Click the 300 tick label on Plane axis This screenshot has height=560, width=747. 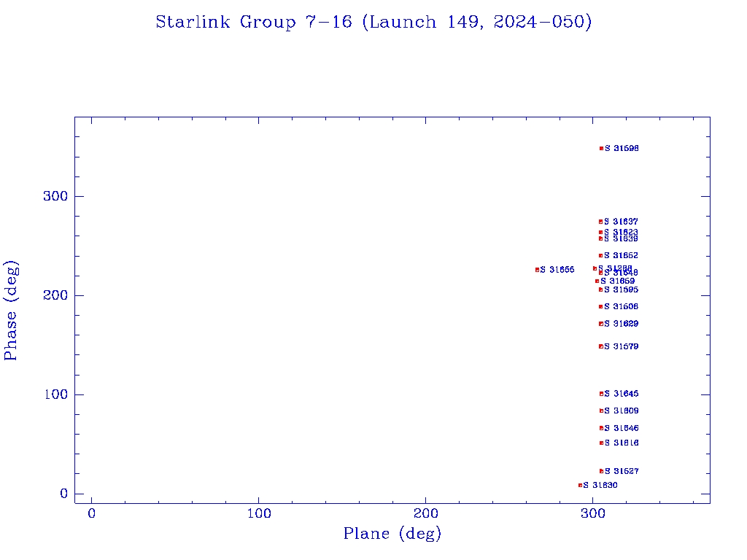[592, 513]
